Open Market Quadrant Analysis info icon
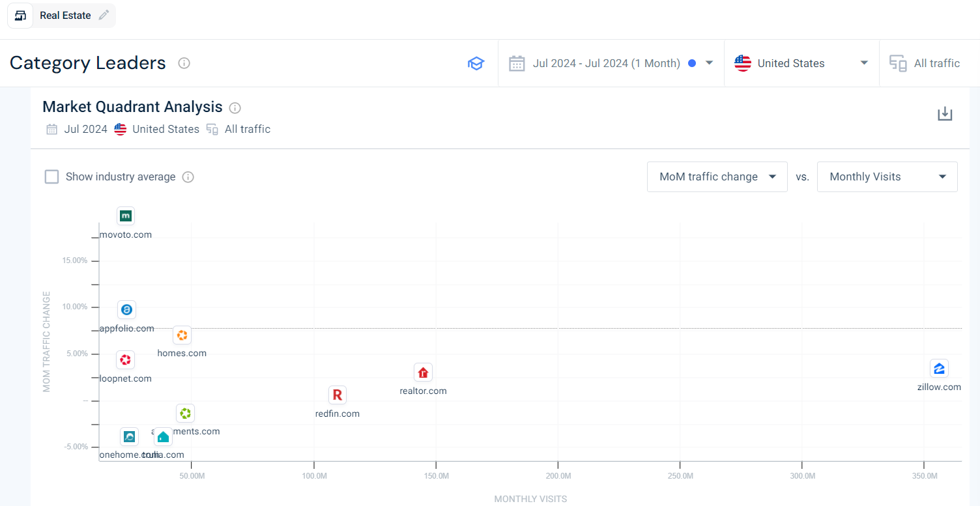 click(x=235, y=107)
